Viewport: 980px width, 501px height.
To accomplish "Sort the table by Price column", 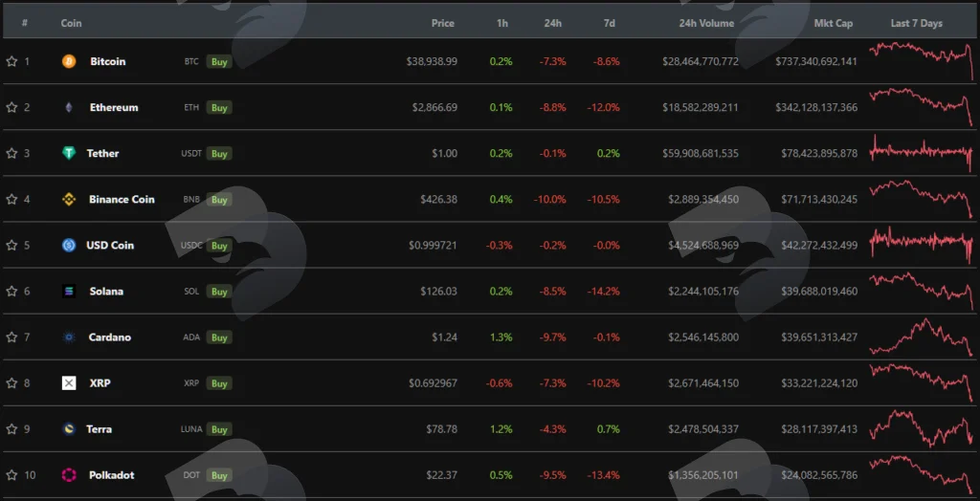I will tap(442, 23).
